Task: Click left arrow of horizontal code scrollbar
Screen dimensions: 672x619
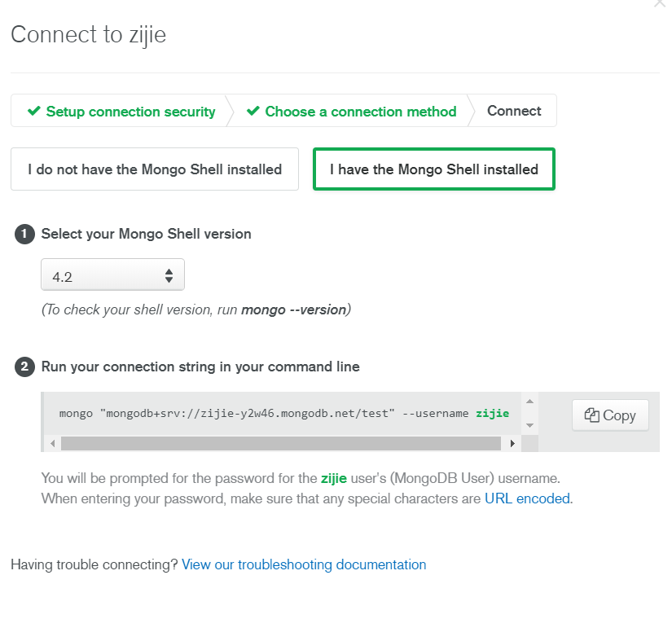Action: click(x=52, y=444)
